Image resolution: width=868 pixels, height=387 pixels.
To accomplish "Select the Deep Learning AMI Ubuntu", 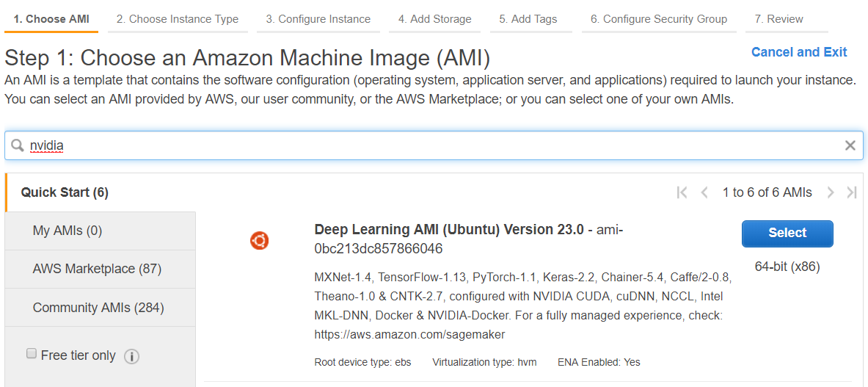I will 787,234.
